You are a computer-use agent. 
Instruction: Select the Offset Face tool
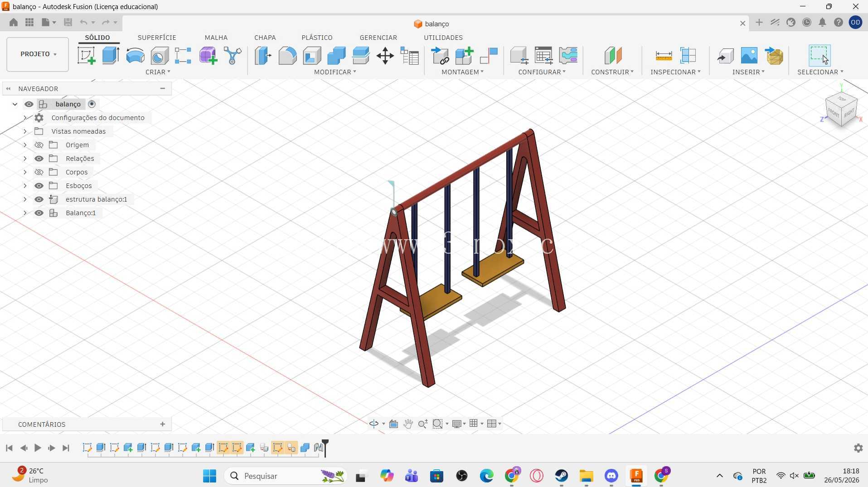(361, 56)
